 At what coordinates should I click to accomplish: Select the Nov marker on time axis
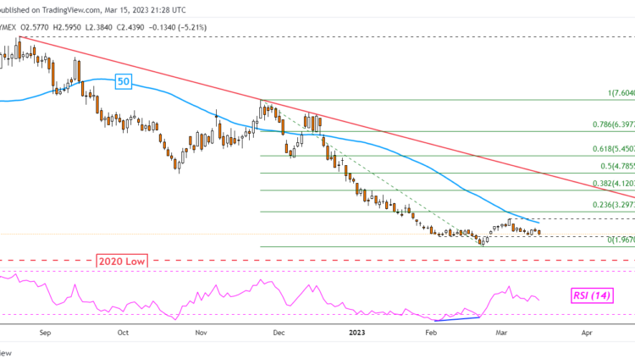coord(201,334)
